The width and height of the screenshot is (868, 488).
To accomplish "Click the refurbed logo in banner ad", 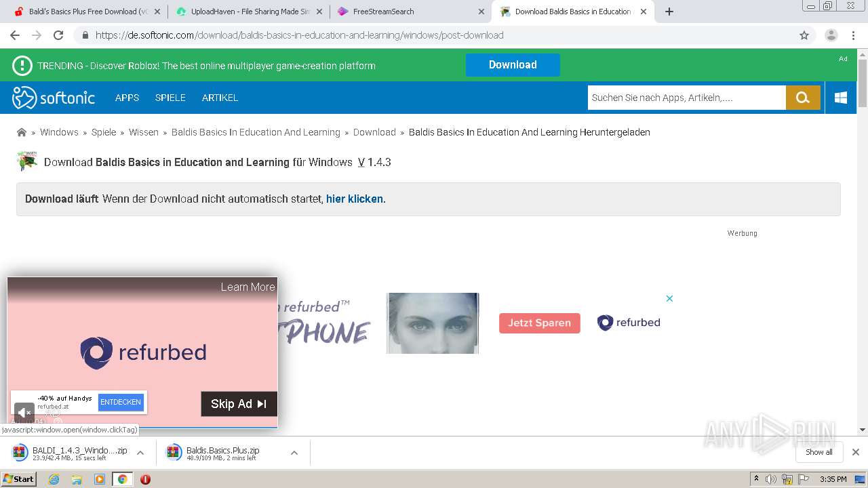I will click(629, 323).
